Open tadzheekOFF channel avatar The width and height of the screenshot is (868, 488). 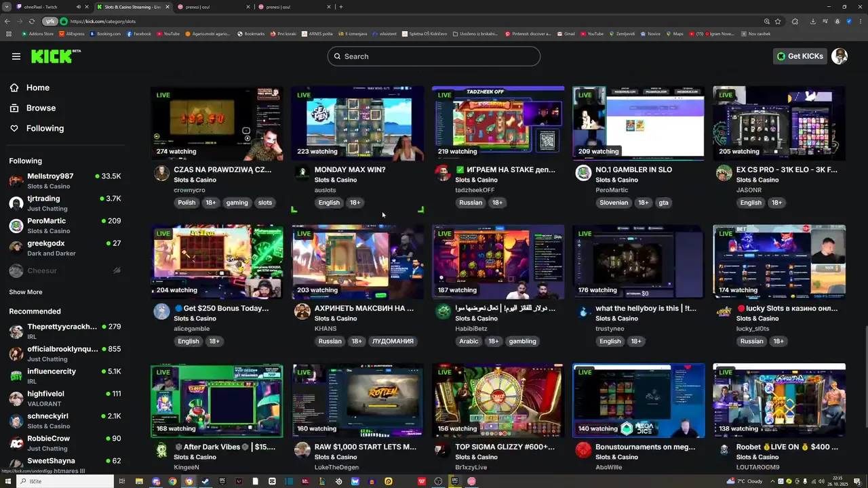(x=443, y=173)
